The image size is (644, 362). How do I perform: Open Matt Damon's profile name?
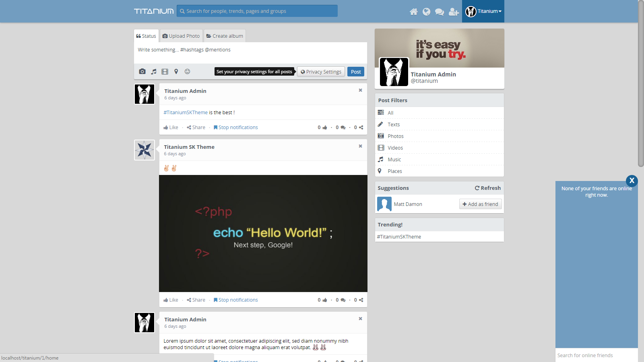pos(408,204)
